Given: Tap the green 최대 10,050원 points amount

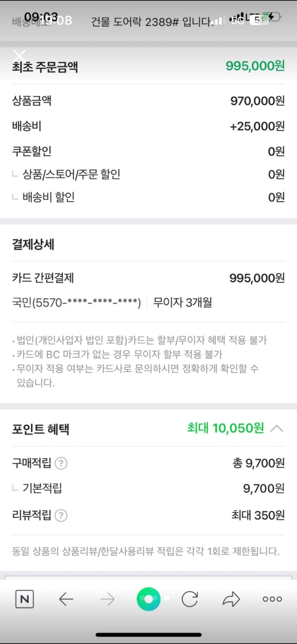Looking at the screenshot, I should 225,428.
